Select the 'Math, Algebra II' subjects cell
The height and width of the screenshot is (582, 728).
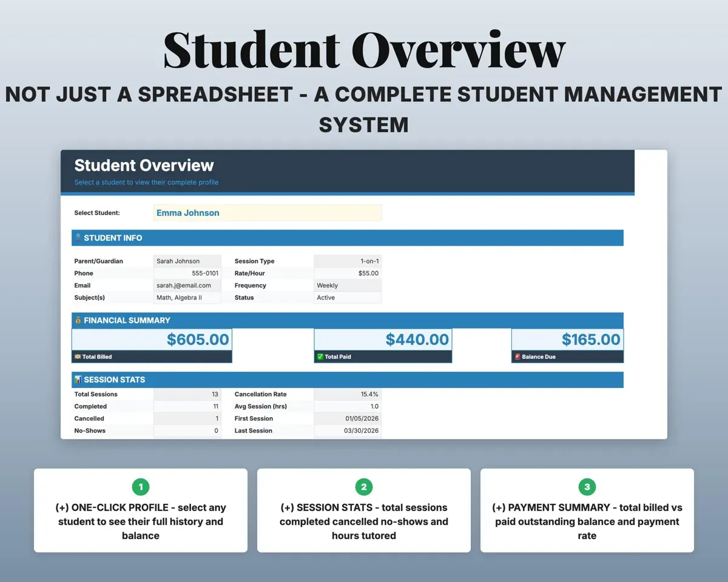(187, 297)
